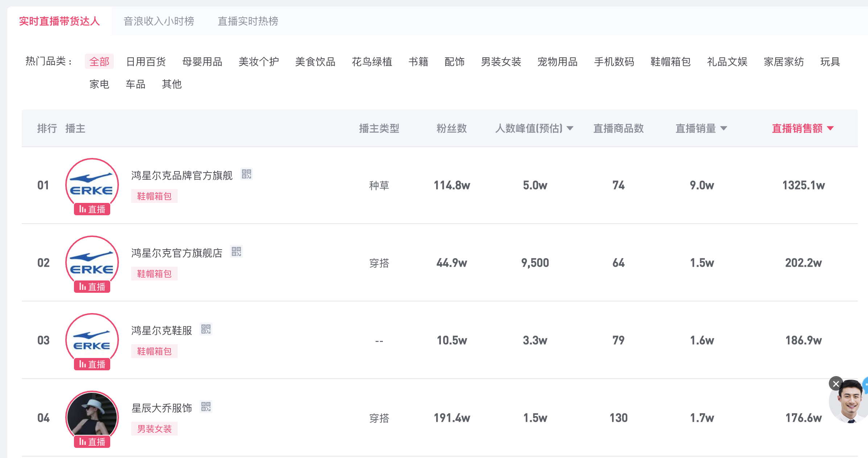Viewport: 868px width, 458px height.
Task: Sort by 直播销售额 column arrow
Action: (830, 128)
